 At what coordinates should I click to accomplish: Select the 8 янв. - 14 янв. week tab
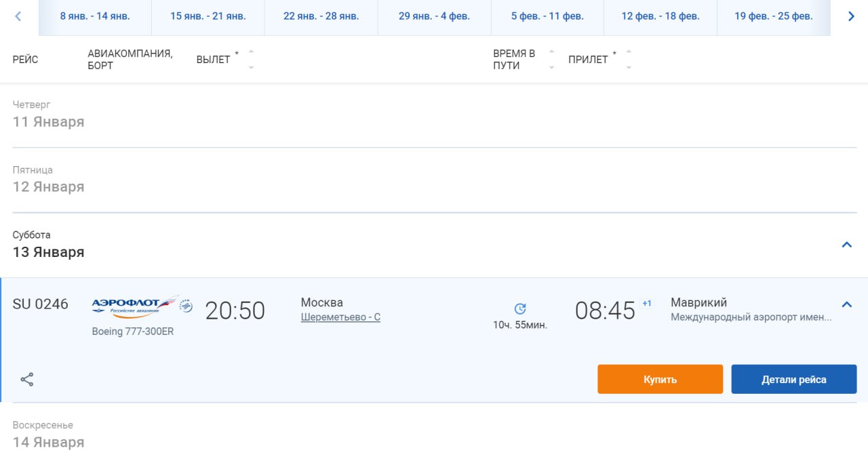(95, 16)
